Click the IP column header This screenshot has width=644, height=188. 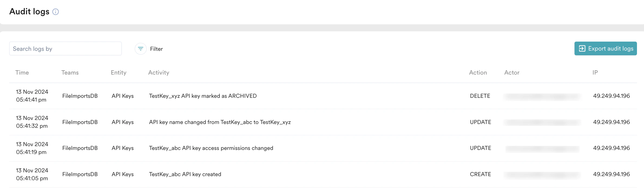(595, 72)
